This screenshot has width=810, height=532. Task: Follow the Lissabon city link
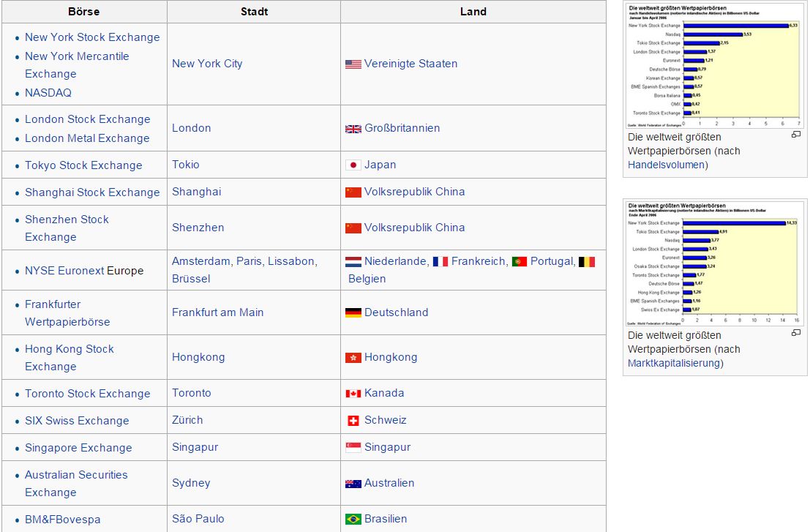(291, 261)
